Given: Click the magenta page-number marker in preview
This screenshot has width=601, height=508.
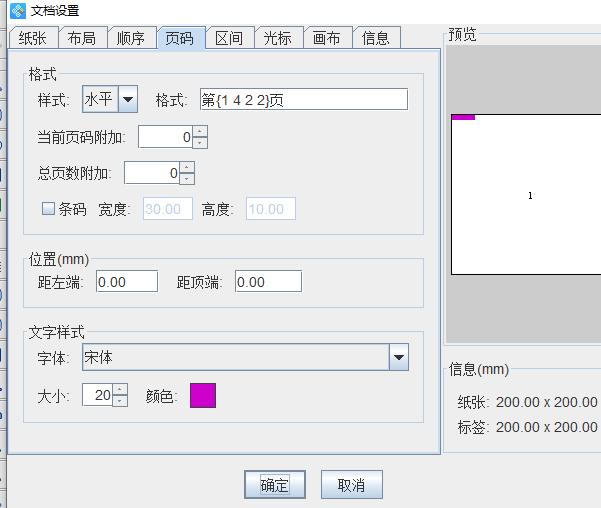Looking at the screenshot, I should pyautogui.click(x=463, y=117).
